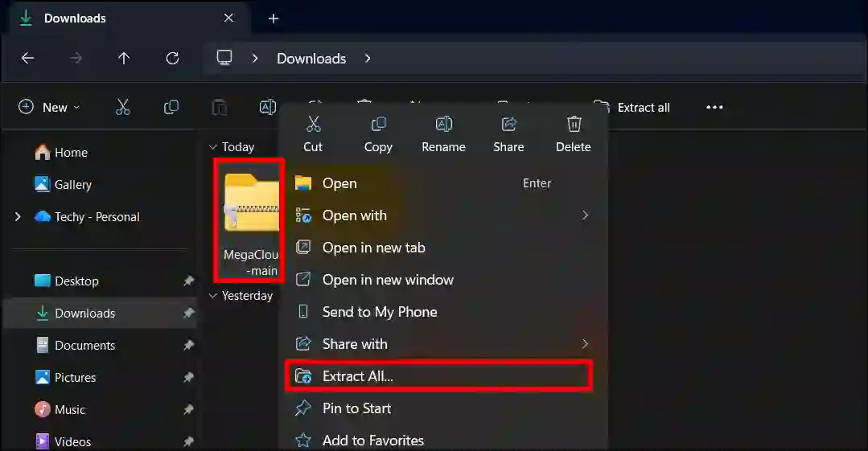Screen dimensions: 868x451
Task: Click chevron before Downloads in address bar
Action: (x=255, y=58)
